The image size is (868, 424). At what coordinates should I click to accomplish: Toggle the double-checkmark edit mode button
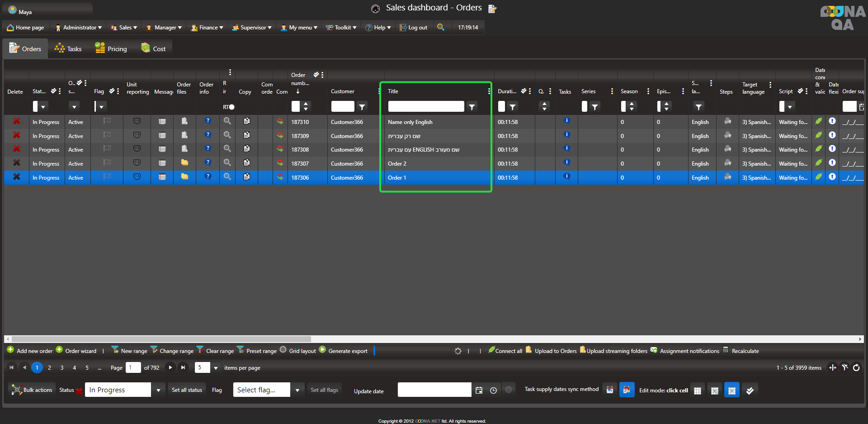(x=750, y=391)
